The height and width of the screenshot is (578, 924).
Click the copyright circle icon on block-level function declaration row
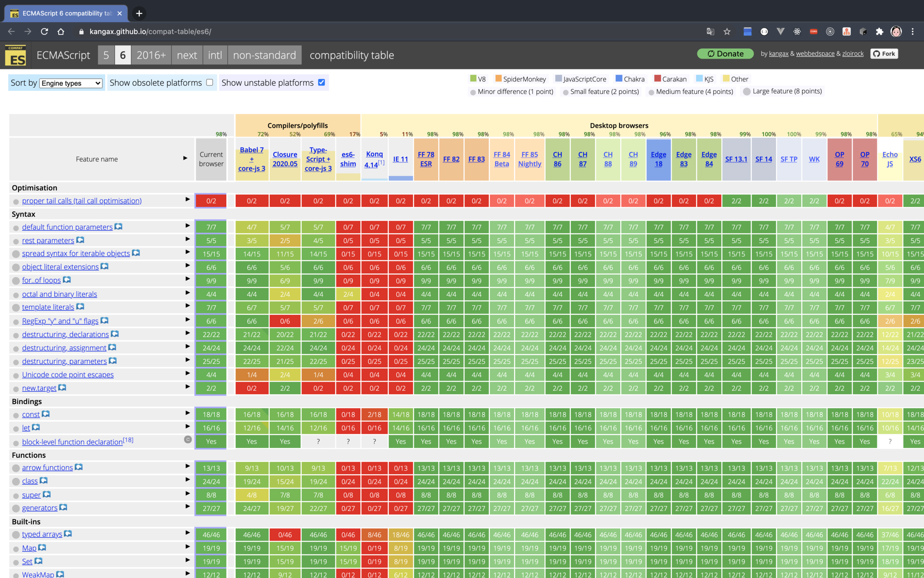(187, 439)
